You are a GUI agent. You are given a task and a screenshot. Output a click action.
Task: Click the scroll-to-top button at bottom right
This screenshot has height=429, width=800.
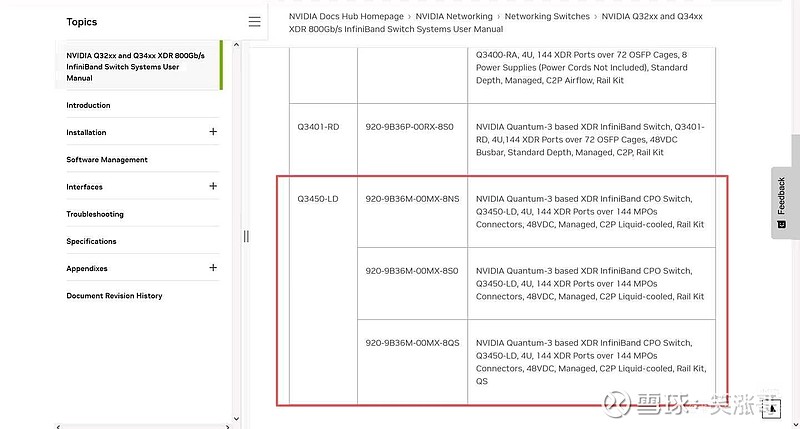coord(772,408)
